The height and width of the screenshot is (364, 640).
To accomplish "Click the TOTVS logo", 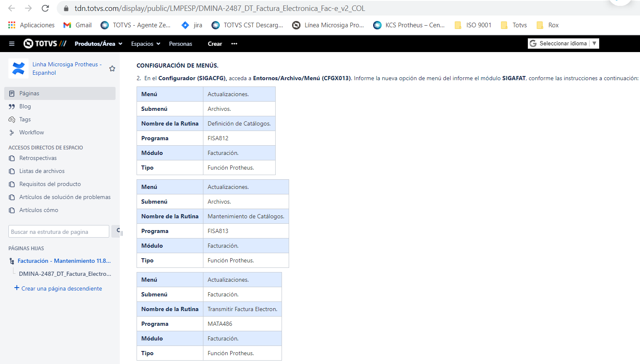I will 45,44.
